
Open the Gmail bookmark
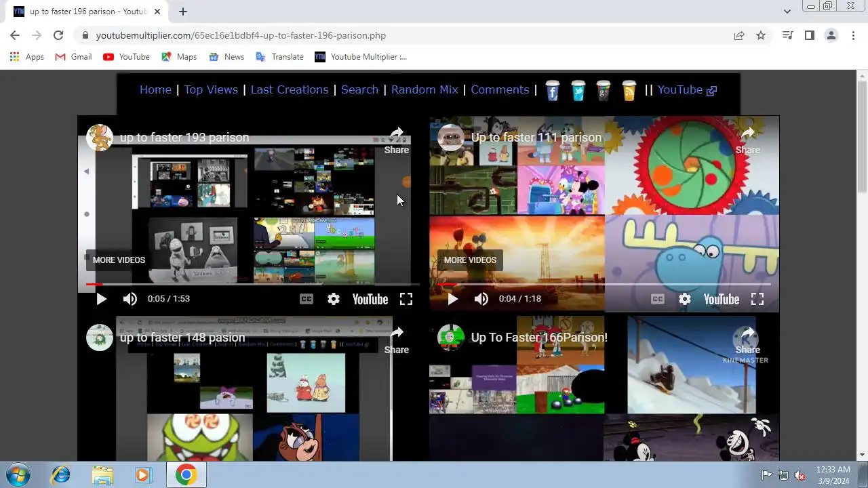[x=73, y=57]
